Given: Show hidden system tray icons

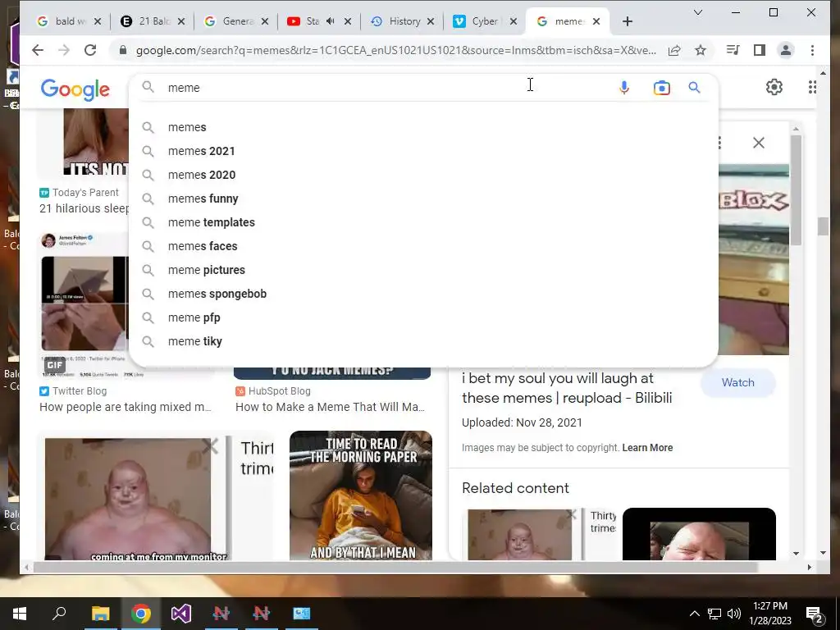Looking at the screenshot, I should [x=694, y=614].
